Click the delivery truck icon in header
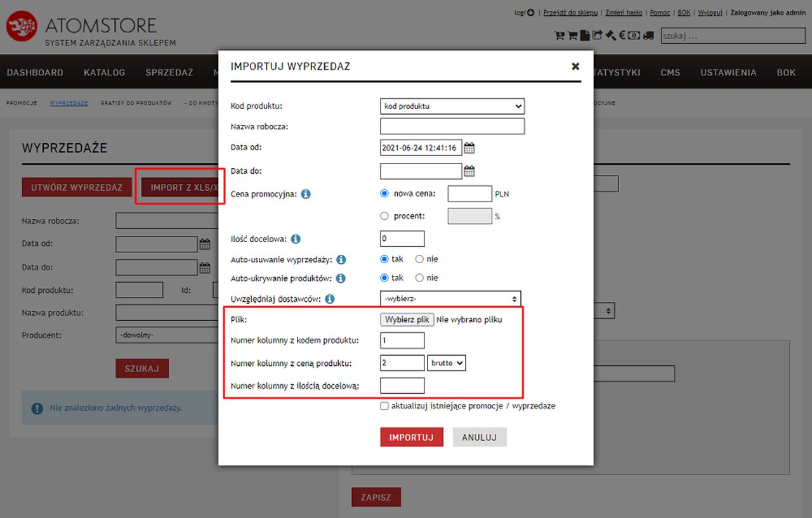This screenshot has height=518, width=812. [x=648, y=36]
